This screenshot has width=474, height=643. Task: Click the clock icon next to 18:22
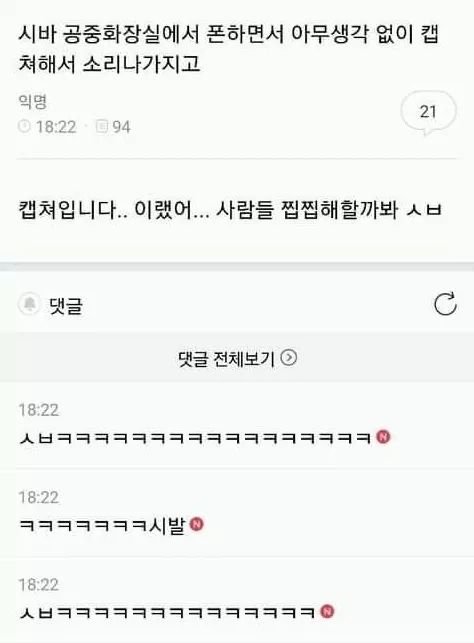[x=24, y=126]
